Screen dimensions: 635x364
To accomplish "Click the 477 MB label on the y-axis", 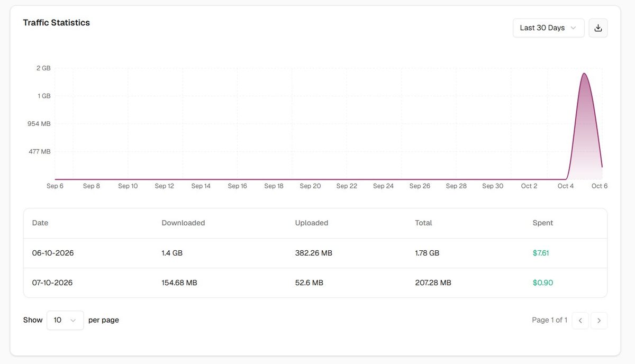I will (x=40, y=151).
